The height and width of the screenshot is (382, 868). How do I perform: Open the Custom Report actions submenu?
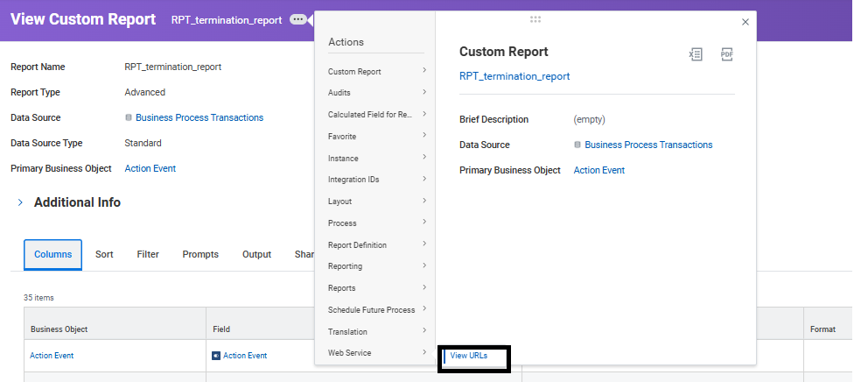[376, 71]
